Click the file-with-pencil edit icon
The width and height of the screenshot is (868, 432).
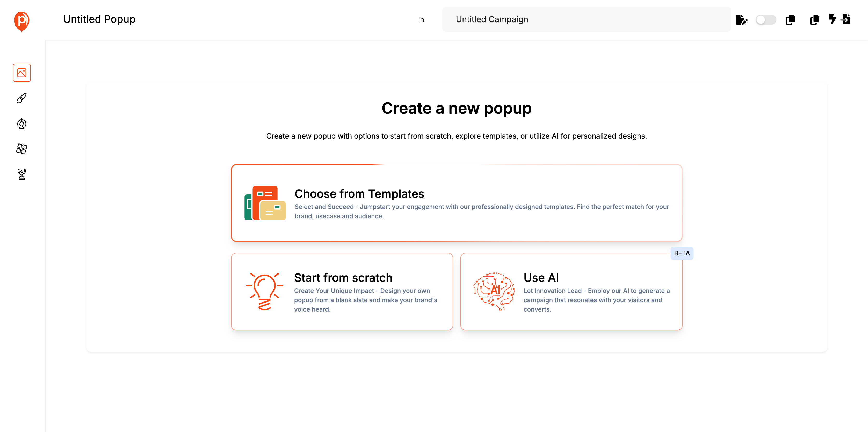coord(741,20)
